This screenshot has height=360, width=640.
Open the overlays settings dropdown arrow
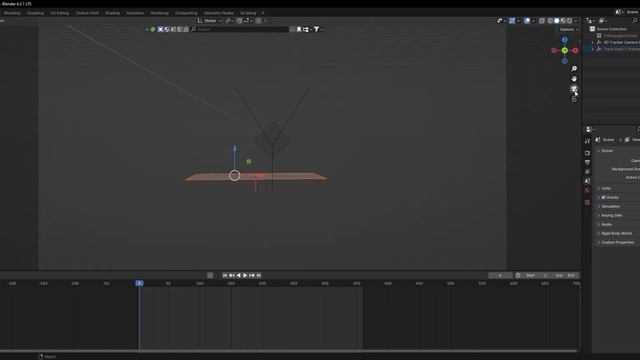pyautogui.click(x=533, y=21)
